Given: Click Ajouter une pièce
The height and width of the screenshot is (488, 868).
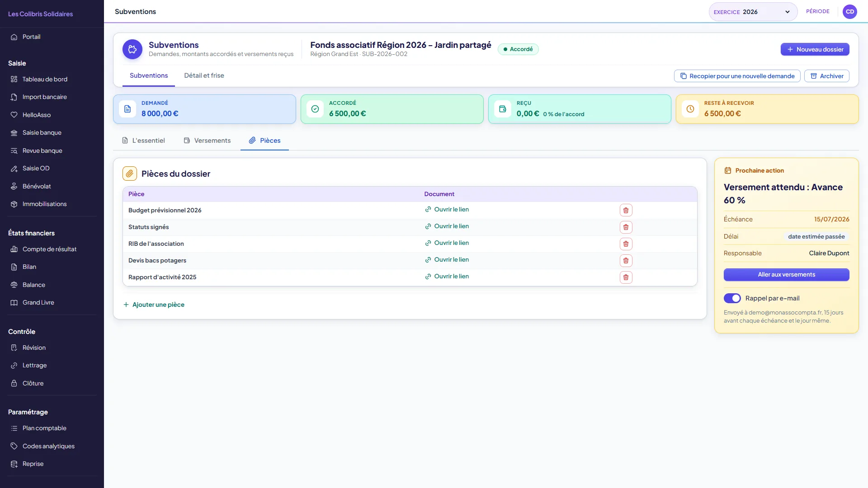Looking at the screenshot, I should coord(154,305).
